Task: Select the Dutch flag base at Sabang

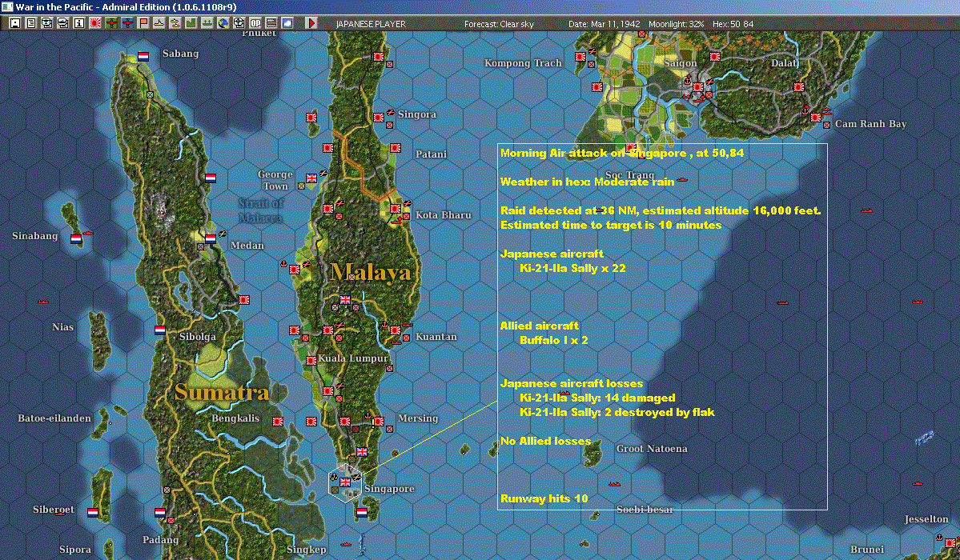Action: pyautogui.click(x=143, y=56)
